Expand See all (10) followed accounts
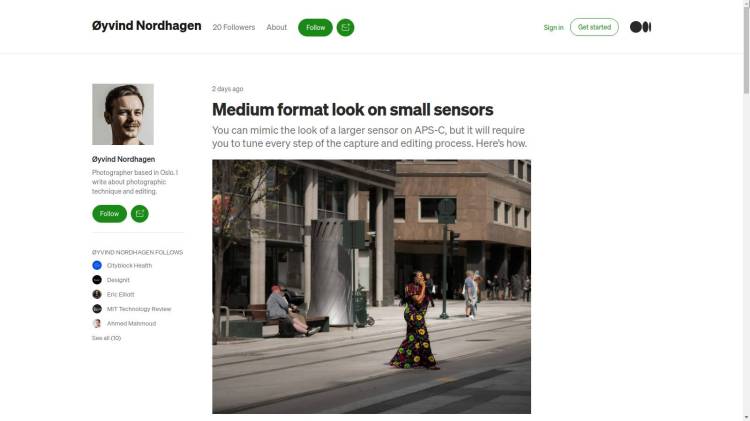This screenshot has height=421, width=750. click(106, 338)
